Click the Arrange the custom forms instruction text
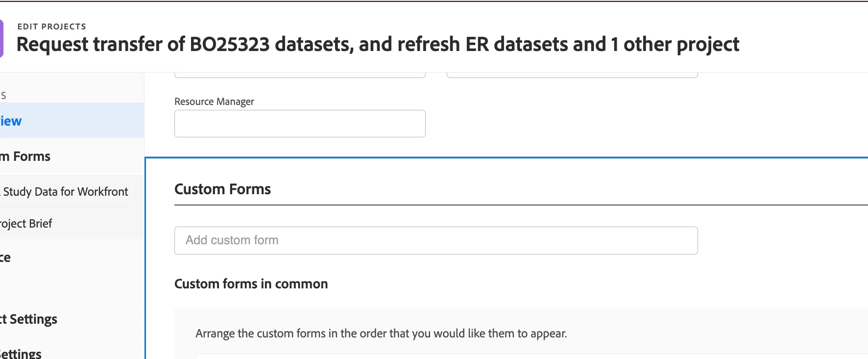Image resolution: width=868 pixels, height=359 pixels. click(x=381, y=333)
